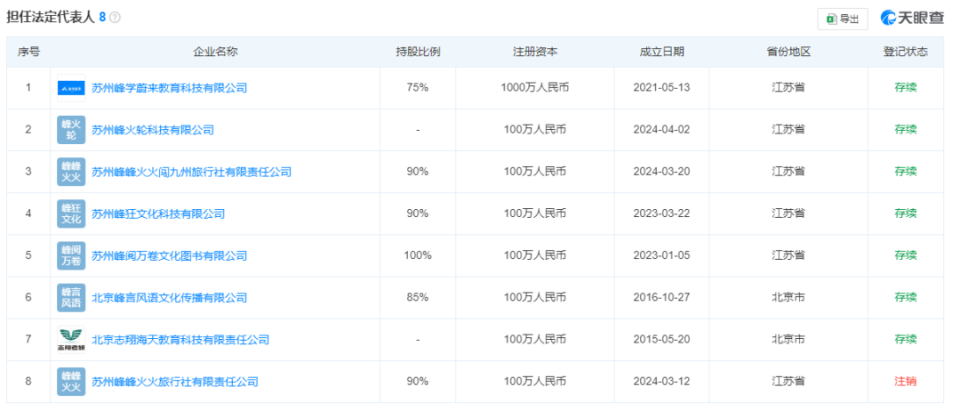
Task: Open the 北京峰言风语文化传播有限公司 link
Action: (170, 298)
